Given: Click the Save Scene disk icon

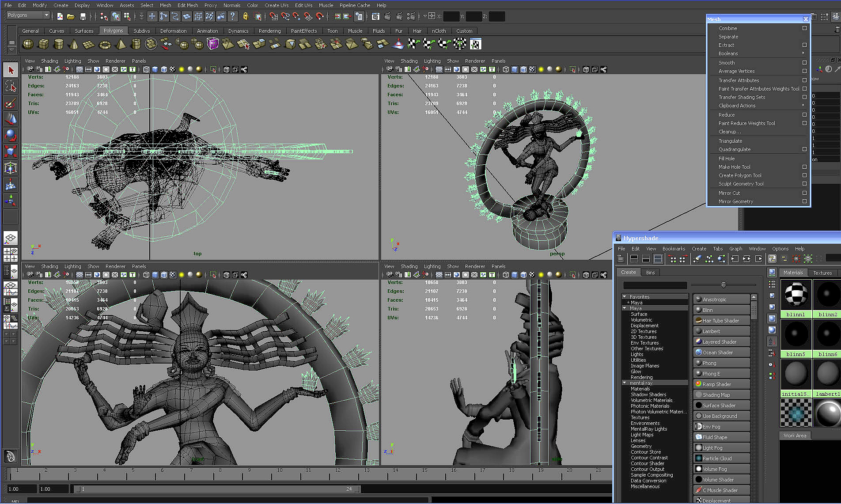Looking at the screenshot, I should tap(83, 16).
